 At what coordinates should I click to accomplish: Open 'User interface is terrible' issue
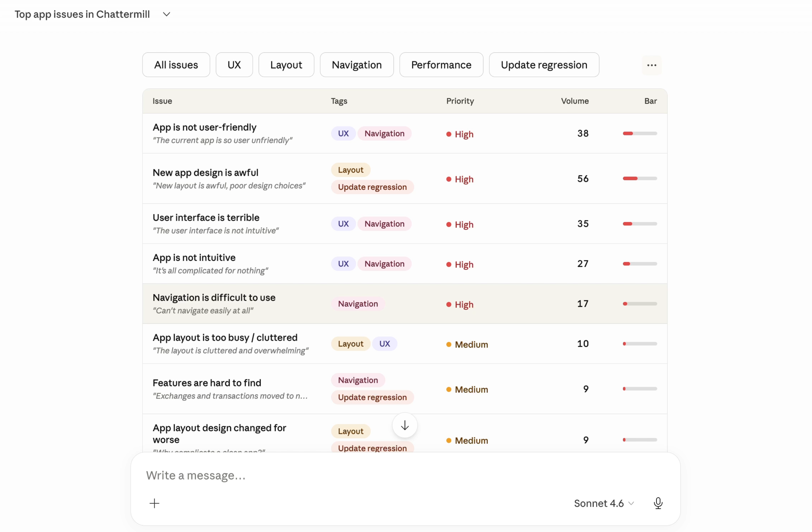(x=206, y=217)
